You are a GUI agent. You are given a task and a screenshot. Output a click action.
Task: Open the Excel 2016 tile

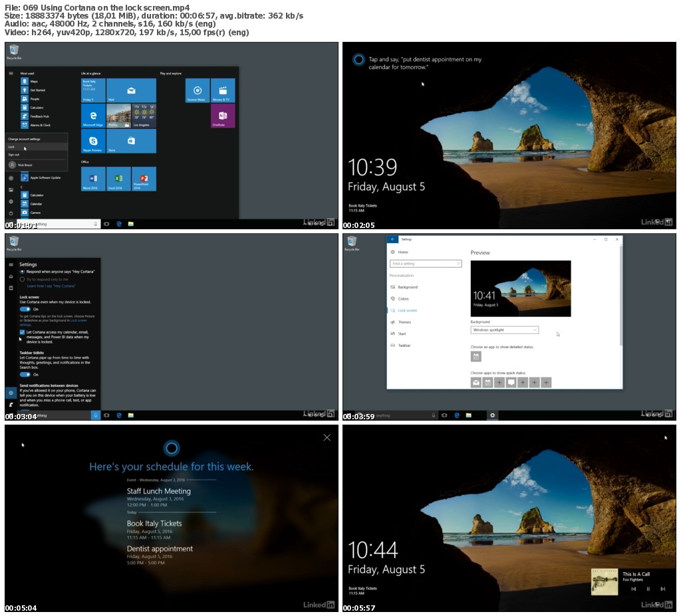[118, 179]
